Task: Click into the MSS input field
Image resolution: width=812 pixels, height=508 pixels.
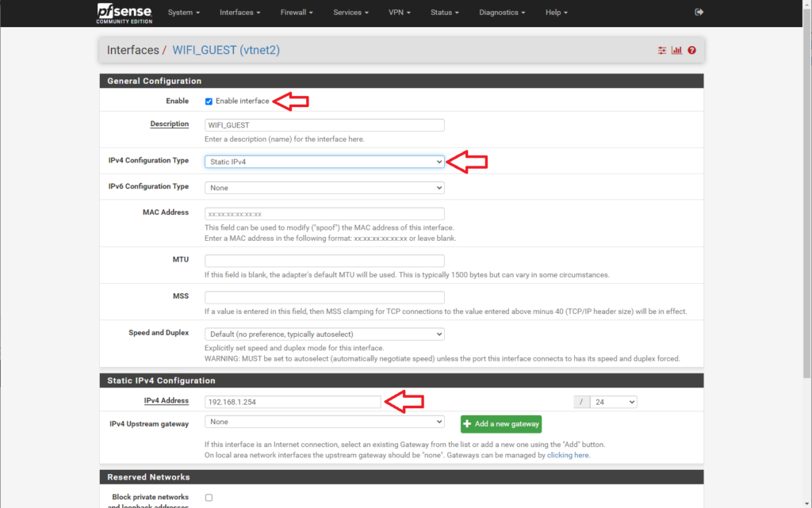Action: coord(324,297)
